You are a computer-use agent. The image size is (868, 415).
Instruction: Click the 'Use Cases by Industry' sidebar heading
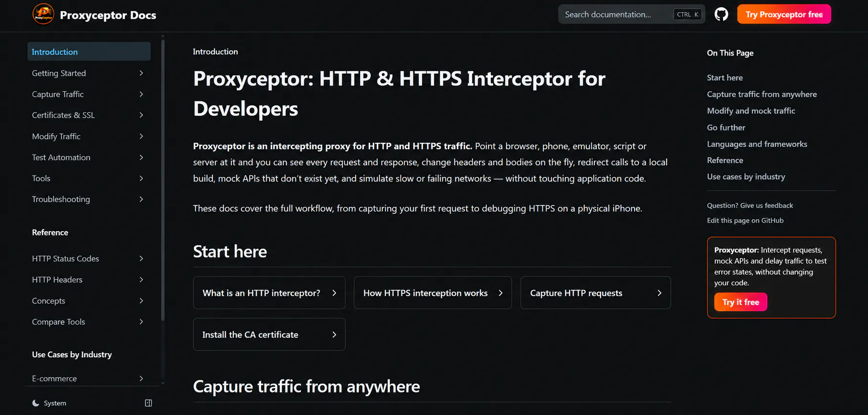click(72, 355)
